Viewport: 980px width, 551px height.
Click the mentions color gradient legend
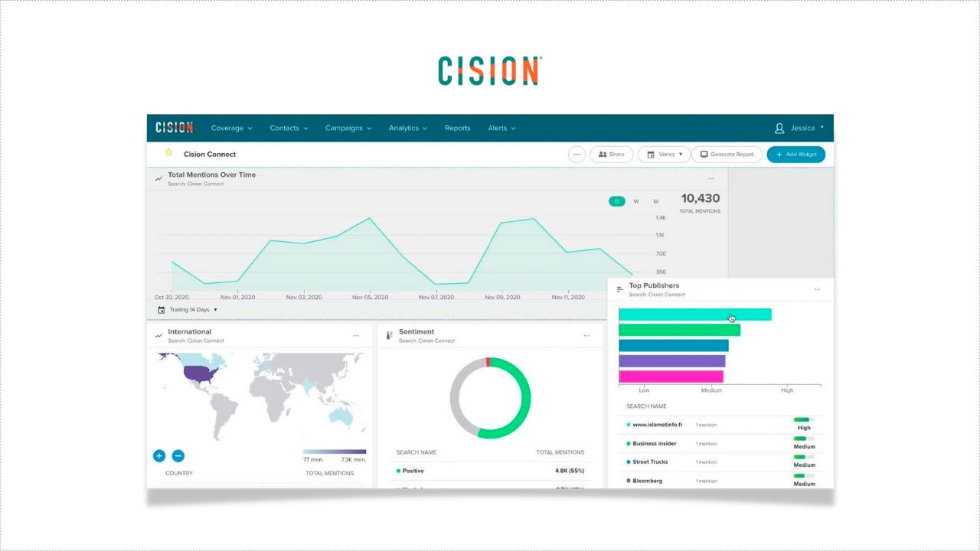tap(335, 452)
